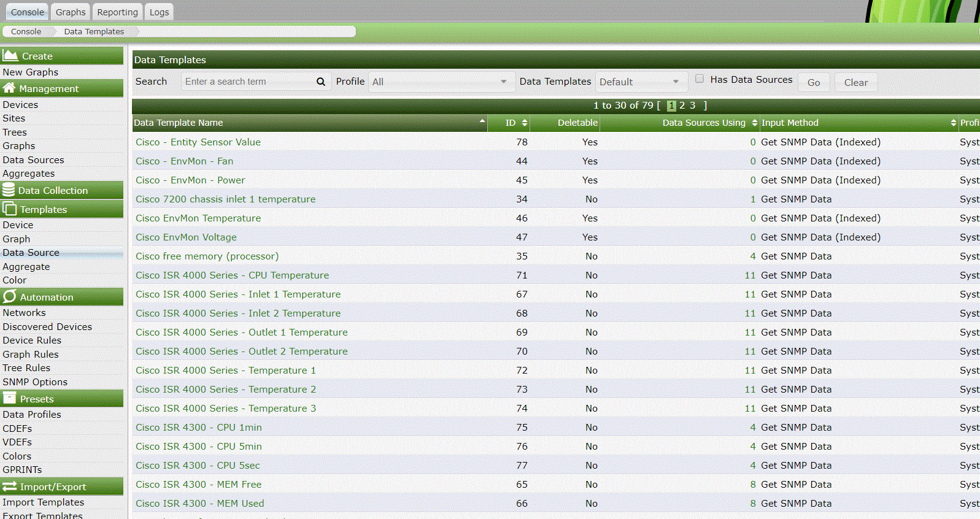Click the Templates copy icon
Screen dimensions: 980x519
point(9,209)
